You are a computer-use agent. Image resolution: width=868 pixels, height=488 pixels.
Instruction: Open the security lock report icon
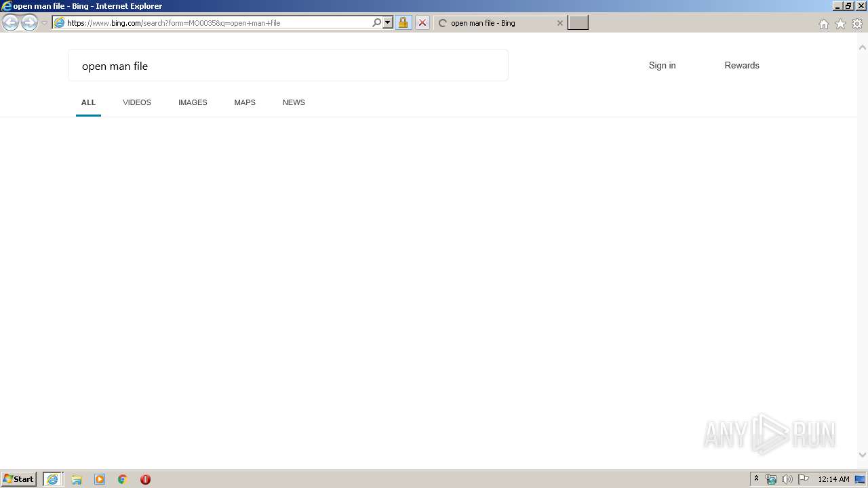pyautogui.click(x=403, y=23)
